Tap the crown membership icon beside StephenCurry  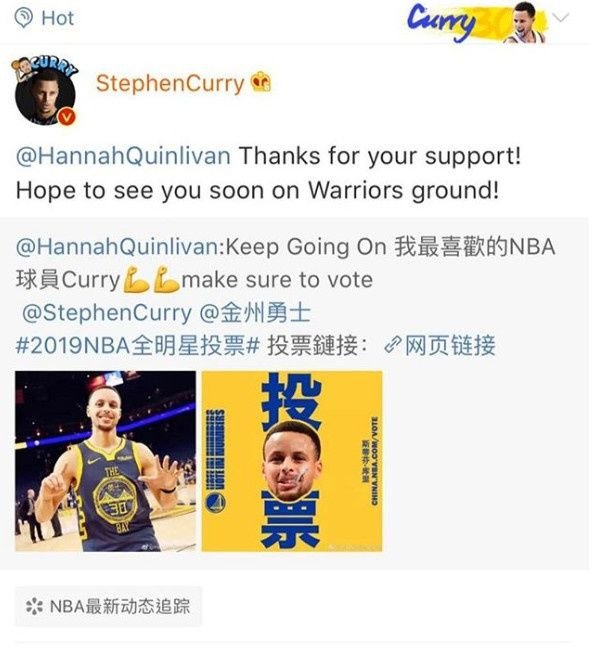[x=262, y=81]
